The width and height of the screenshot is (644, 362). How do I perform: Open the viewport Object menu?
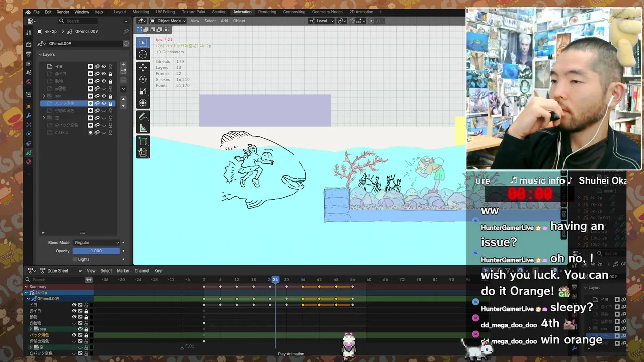tap(239, 21)
